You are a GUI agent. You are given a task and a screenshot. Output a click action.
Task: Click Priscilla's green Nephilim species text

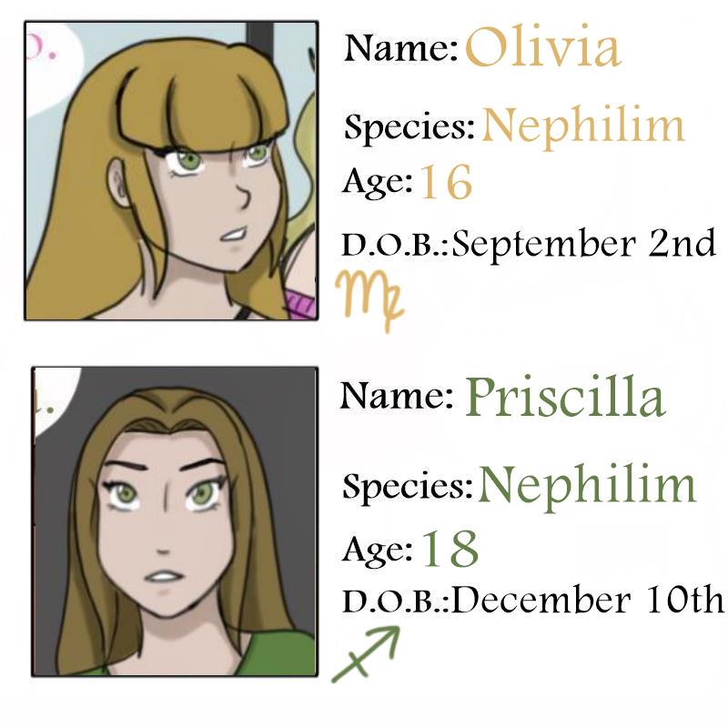point(588,486)
